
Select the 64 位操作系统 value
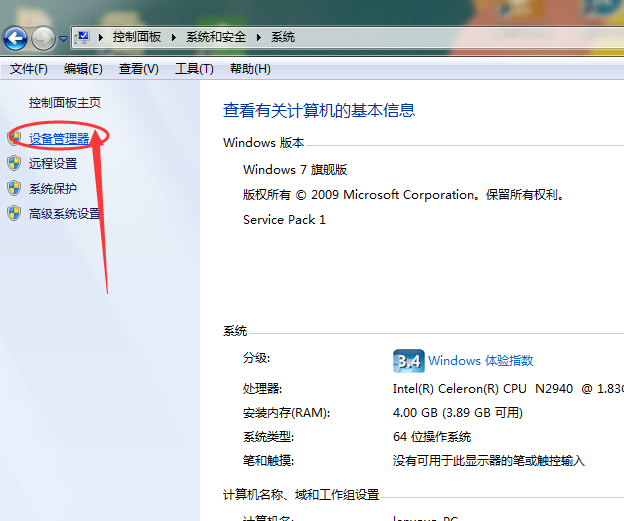click(432, 437)
